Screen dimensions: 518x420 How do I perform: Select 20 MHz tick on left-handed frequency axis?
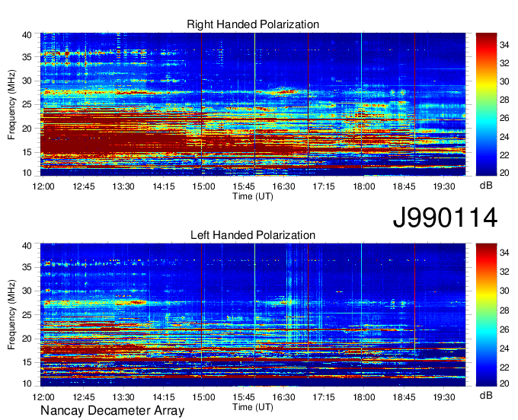(27, 339)
